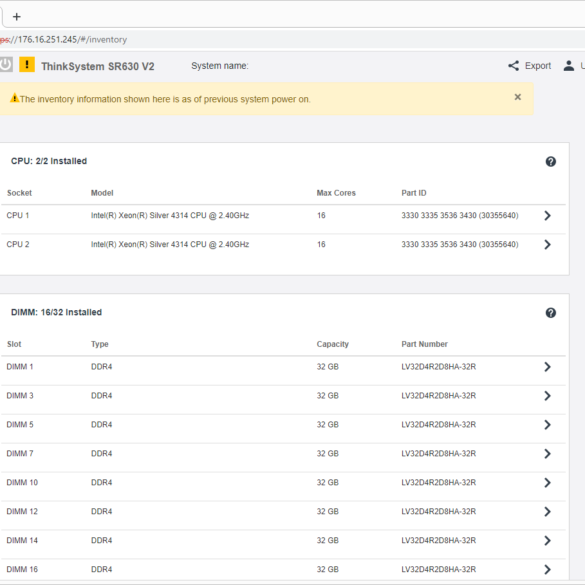The width and height of the screenshot is (585, 585).
Task: Click the Export button label
Action: [538, 66]
